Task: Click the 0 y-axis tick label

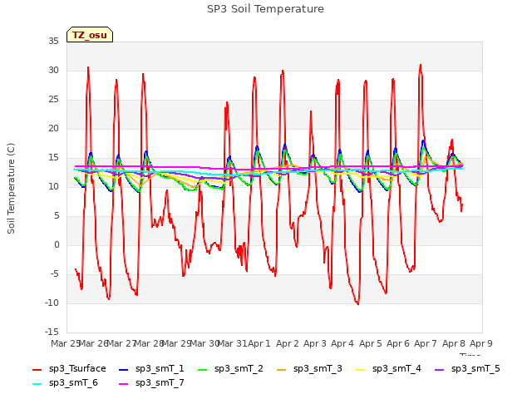Action: pyautogui.click(x=57, y=244)
